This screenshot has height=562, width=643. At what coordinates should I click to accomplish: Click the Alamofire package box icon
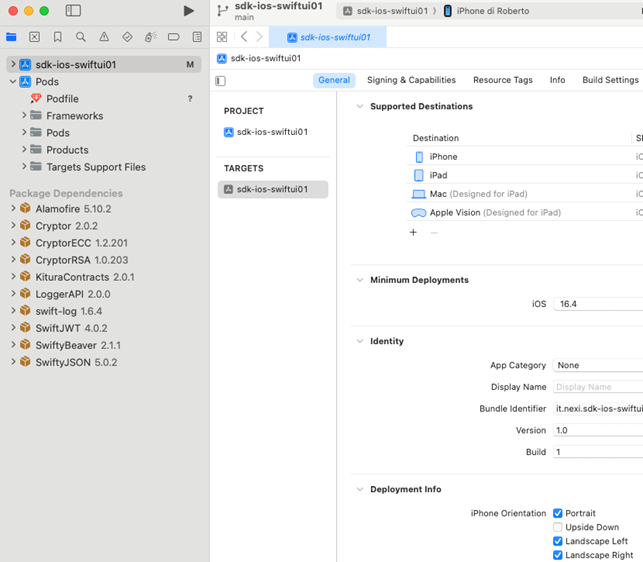[x=25, y=208]
